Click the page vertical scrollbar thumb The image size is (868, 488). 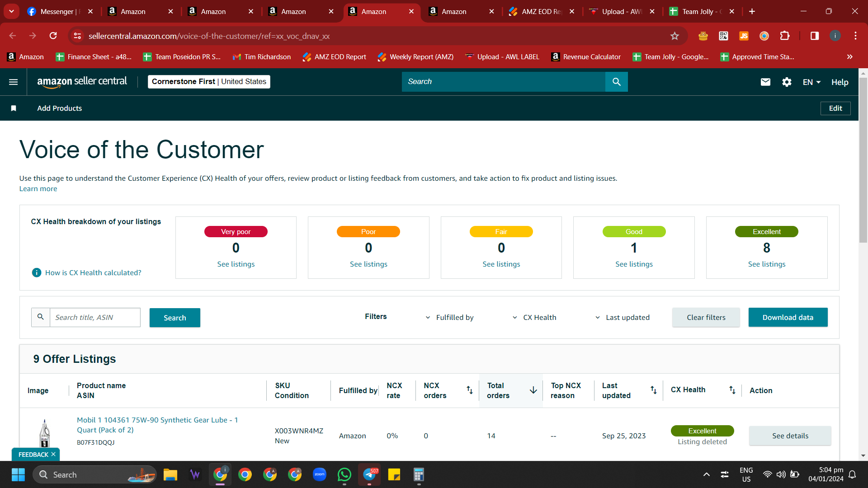coord(863,160)
